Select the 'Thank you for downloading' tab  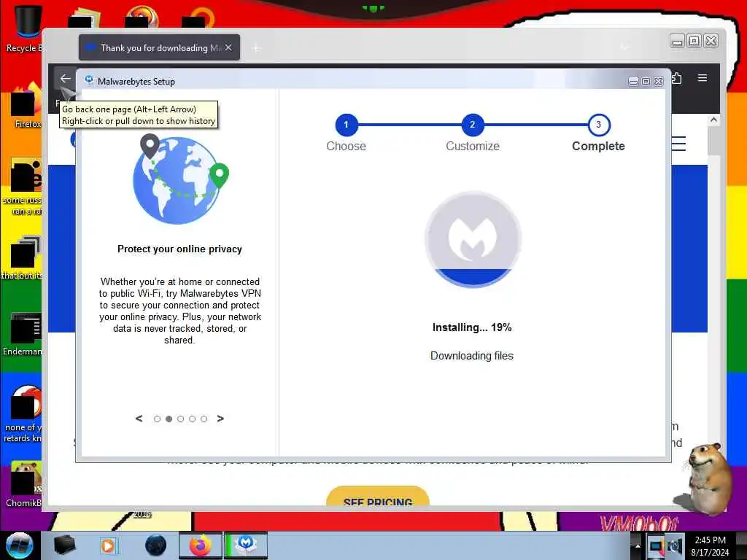(x=159, y=47)
